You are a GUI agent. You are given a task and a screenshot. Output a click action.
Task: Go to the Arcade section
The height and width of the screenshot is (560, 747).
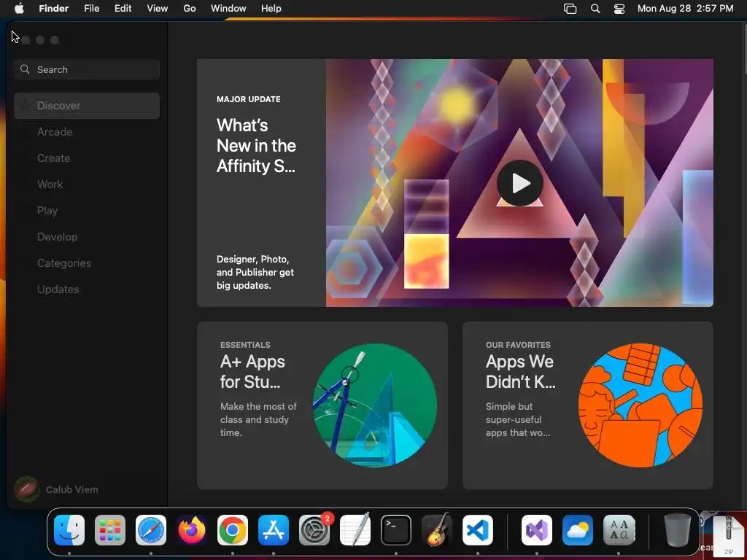(87, 132)
